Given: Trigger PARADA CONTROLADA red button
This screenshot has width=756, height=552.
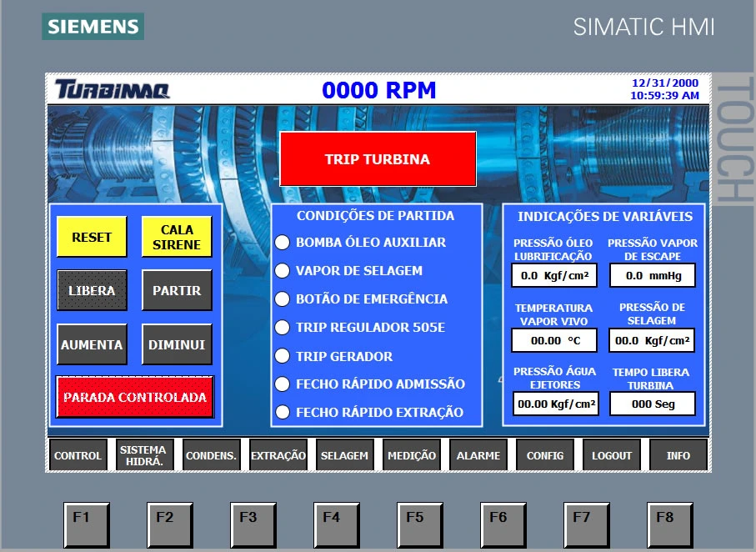Looking at the screenshot, I should pos(135,397).
